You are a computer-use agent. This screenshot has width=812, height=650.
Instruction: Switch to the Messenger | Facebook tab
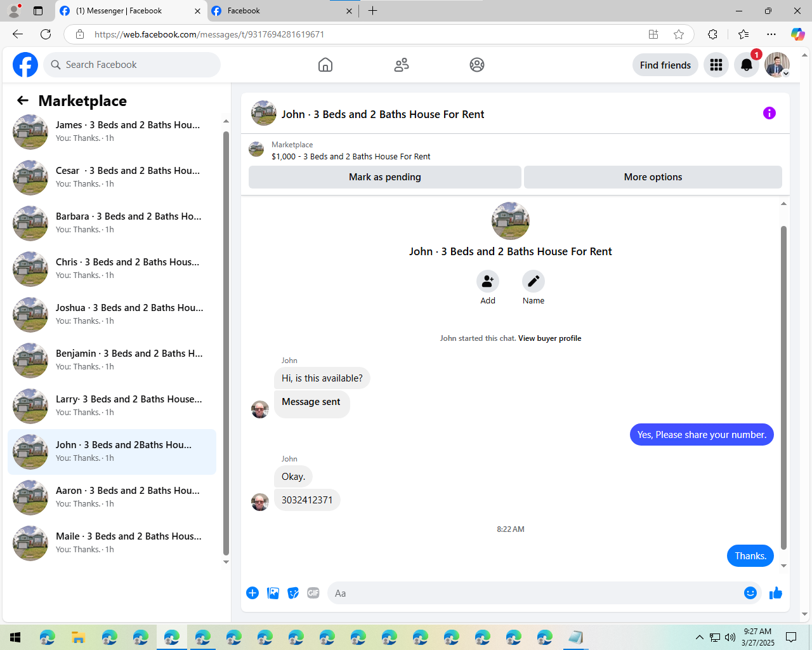click(x=131, y=11)
